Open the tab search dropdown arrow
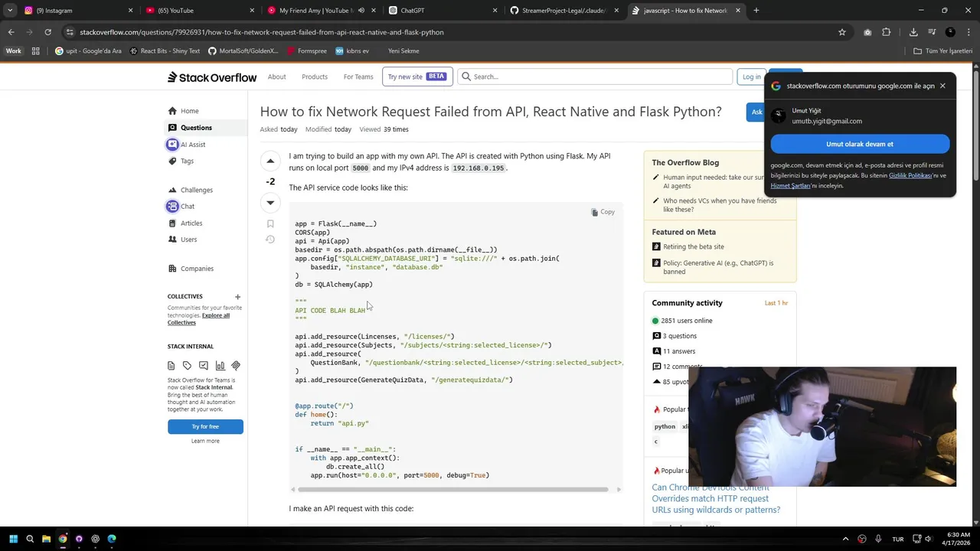 pos(10,11)
